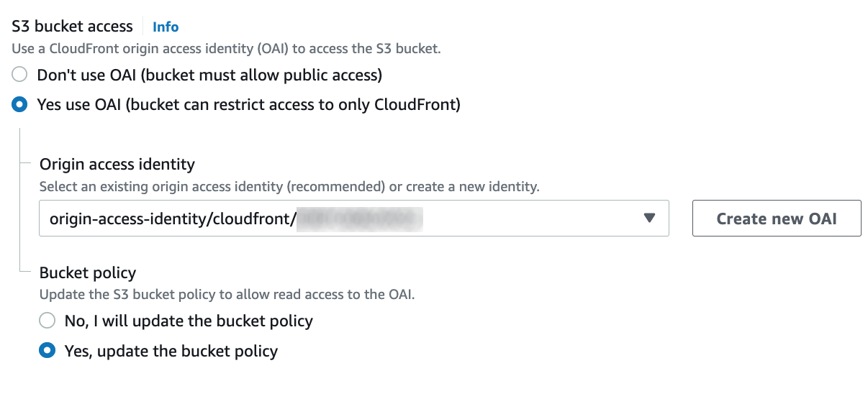Click the "S3 bucket access" section heading
This screenshot has height=404, width=868.
(x=73, y=27)
